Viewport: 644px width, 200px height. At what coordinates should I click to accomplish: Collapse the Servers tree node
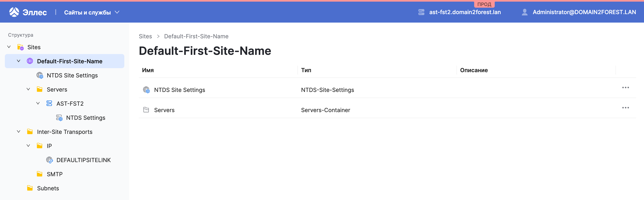pos(28,89)
